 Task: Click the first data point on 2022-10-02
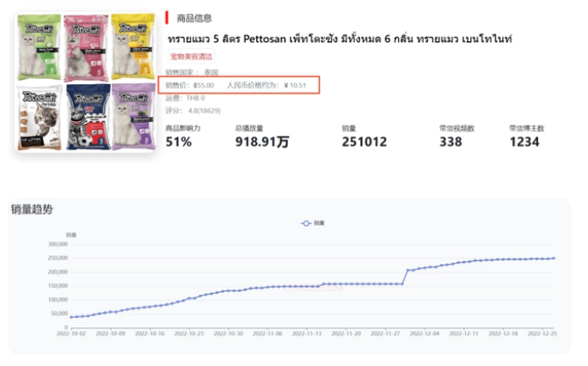(71, 317)
